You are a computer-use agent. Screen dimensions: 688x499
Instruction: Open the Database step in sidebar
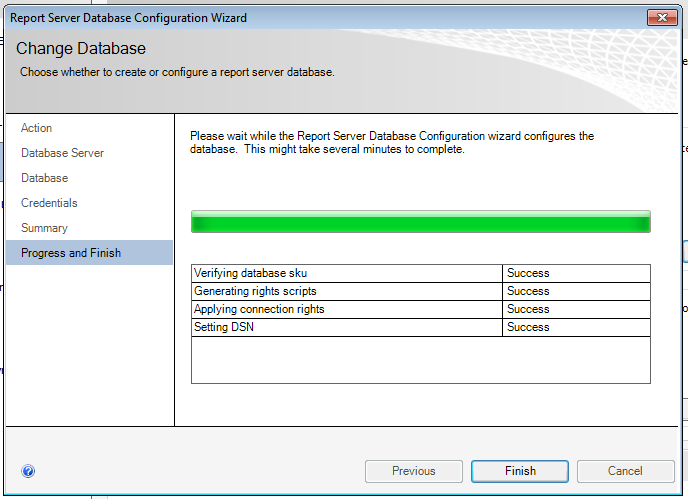(x=45, y=178)
